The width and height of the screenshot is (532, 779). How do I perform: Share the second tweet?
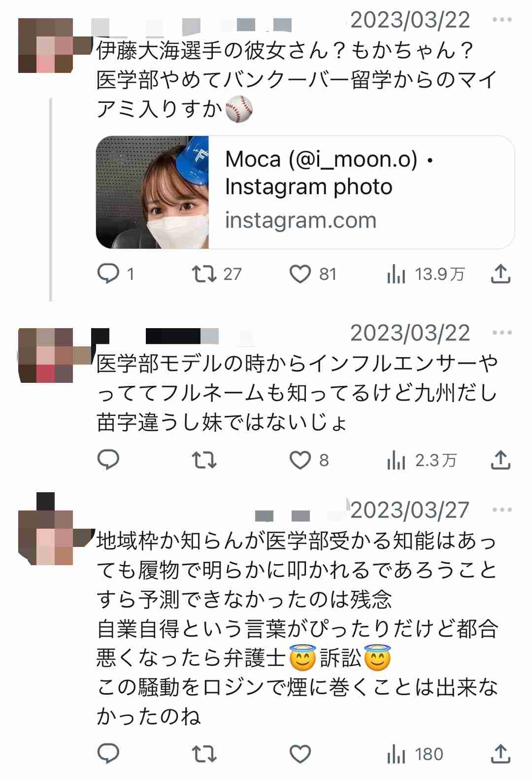pyautogui.click(x=500, y=460)
